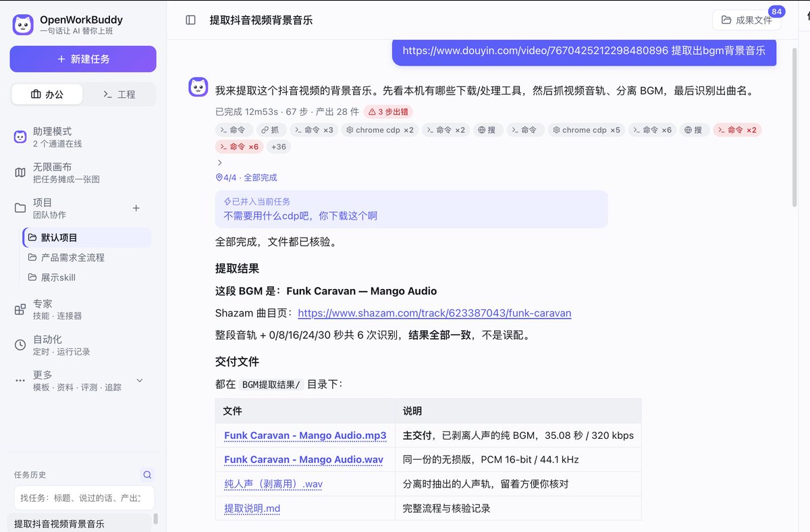Click the 84 count badge

tap(776, 11)
